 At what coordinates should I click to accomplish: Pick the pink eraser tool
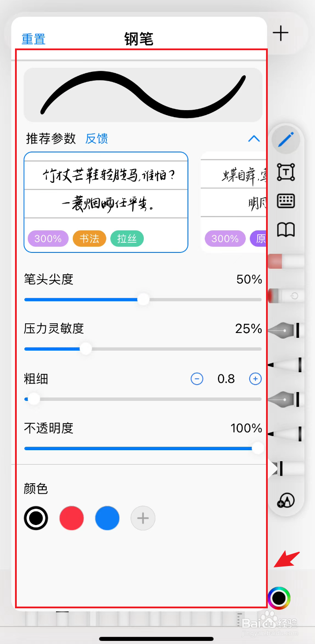tap(286, 261)
